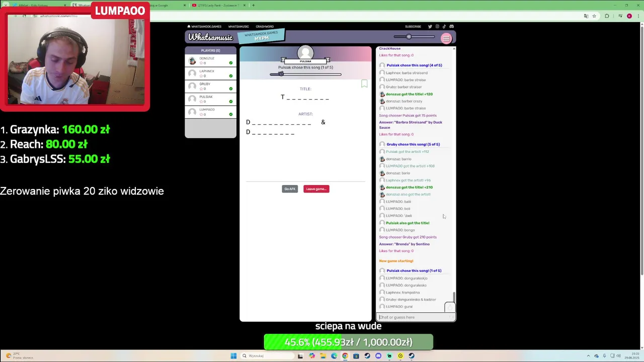The height and width of the screenshot is (362, 644).
Task: Open the pink hamburger menu
Action: [446, 38]
